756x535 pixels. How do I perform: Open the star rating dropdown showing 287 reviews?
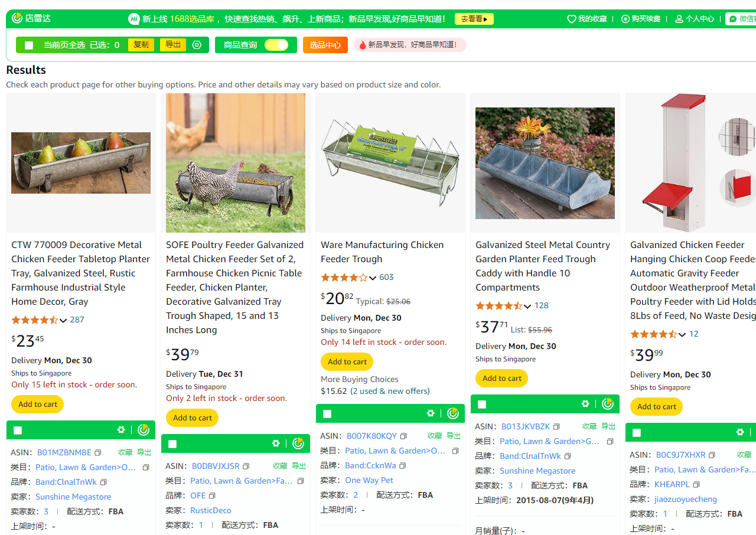pos(64,319)
